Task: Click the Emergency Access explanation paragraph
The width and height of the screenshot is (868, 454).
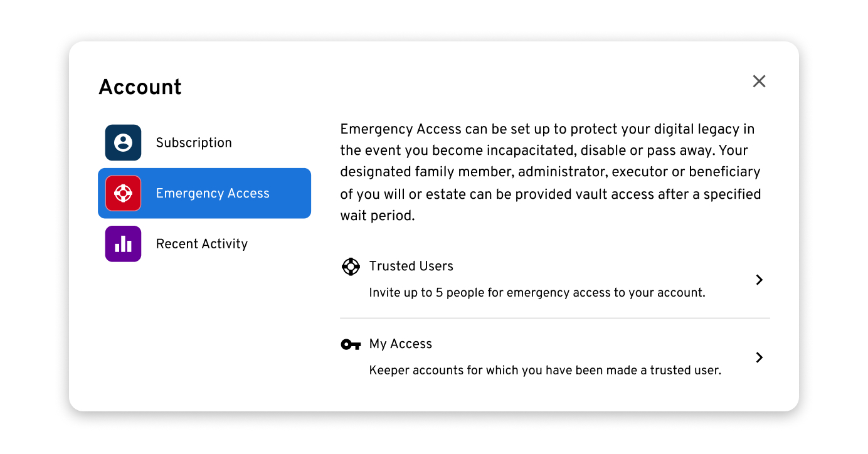Action: pyautogui.click(x=551, y=172)
